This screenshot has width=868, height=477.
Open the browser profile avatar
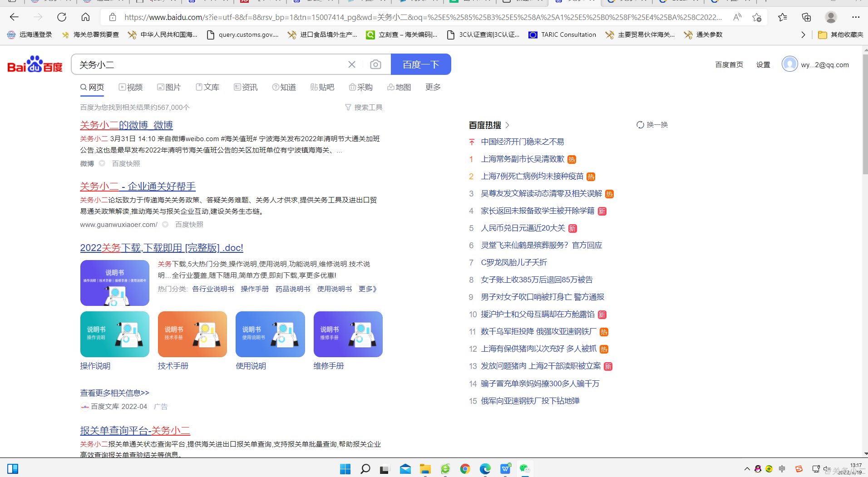tap(831, 17)
